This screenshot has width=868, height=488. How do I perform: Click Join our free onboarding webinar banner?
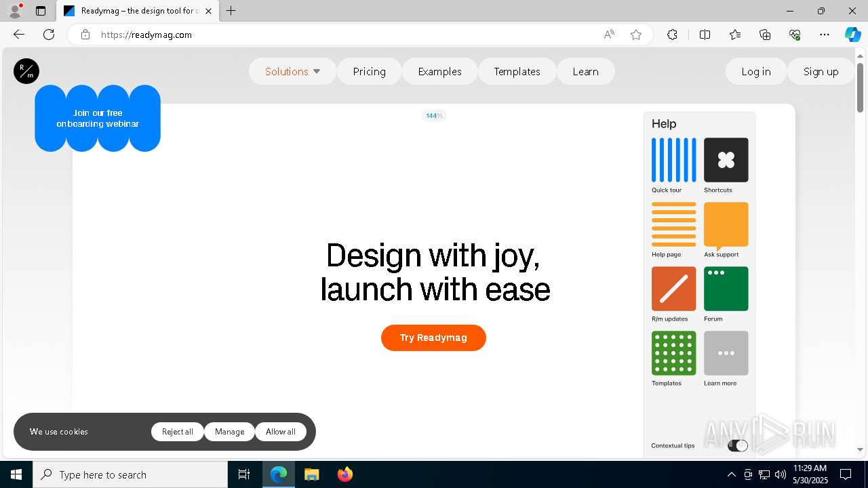pyautogui.click(x=98, y=118)
